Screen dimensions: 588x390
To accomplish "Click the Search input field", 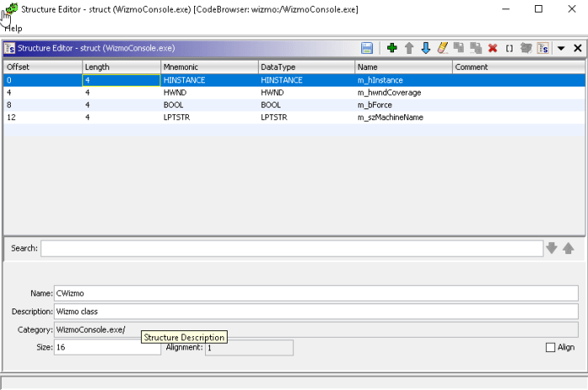I will pyautogui.click(x=291, y=249).
